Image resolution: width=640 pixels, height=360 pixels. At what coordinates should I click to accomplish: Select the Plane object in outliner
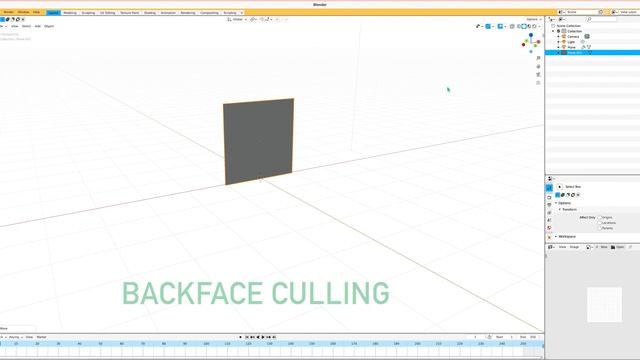coord(571,47)
